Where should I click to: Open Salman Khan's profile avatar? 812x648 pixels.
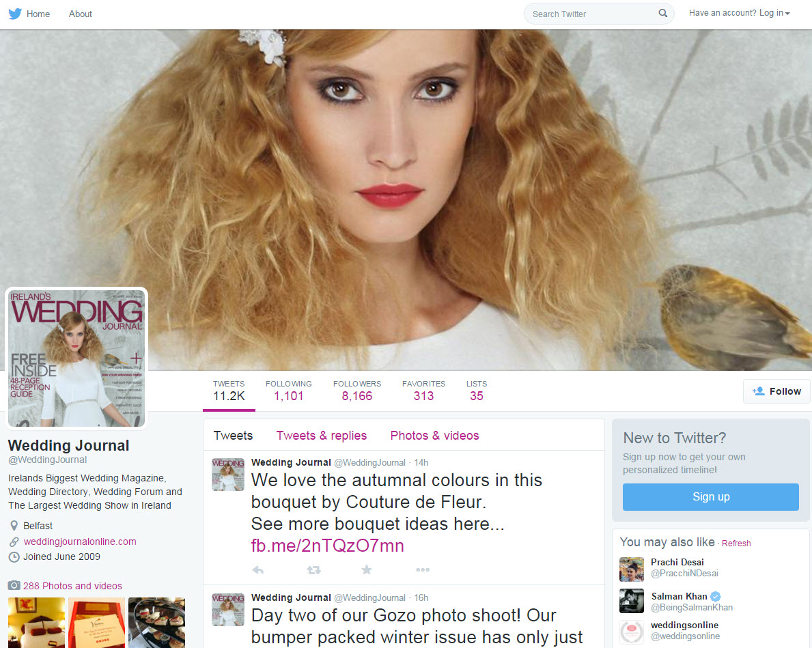point(631,601)
